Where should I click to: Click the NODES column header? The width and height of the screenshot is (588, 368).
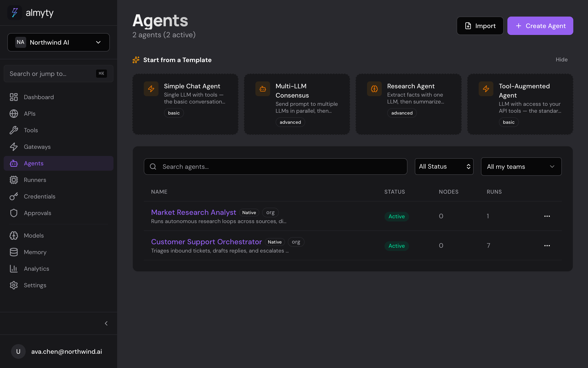[449, 192]
